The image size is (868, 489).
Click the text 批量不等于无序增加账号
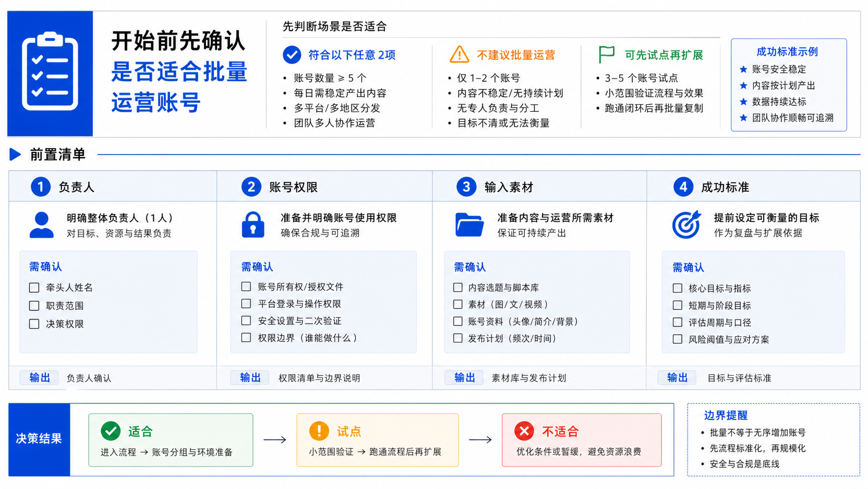tap(757, 432)
